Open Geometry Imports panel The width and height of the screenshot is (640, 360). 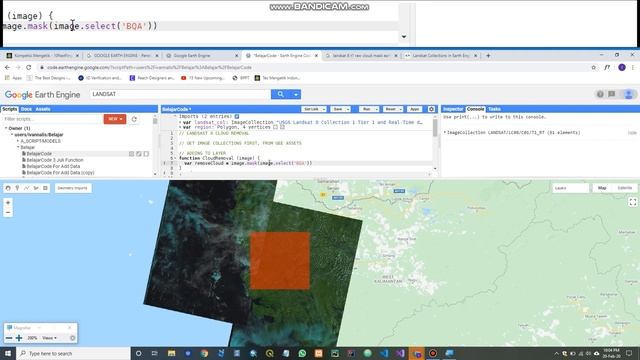(72, 188)
